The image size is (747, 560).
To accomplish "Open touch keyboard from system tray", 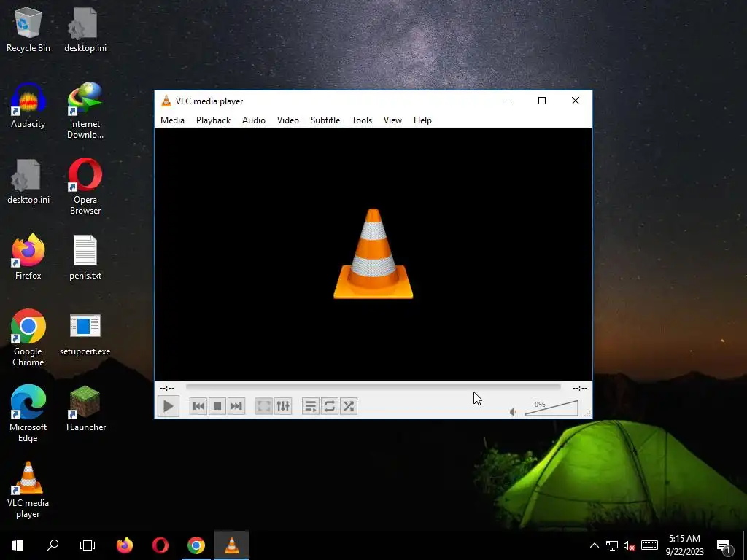I will point(649,545).
